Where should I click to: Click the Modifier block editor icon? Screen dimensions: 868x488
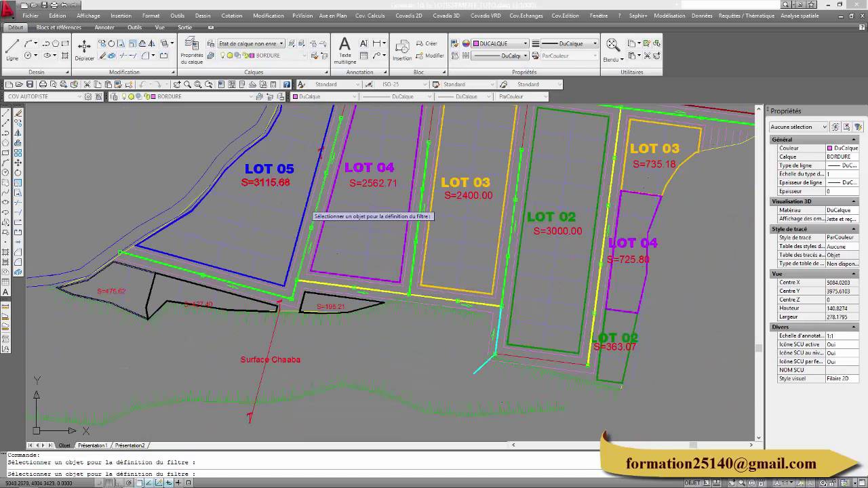(x=430, y=56)
